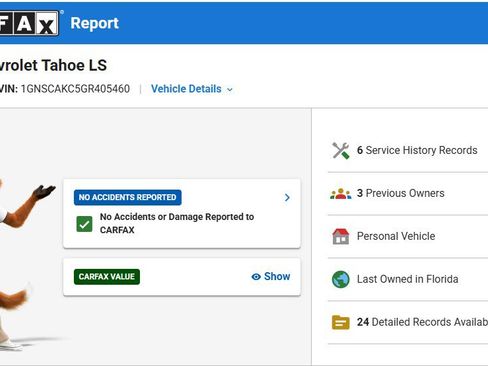Click the previous owners people icon
The width and height of the screenshot is (488, 366).
pyautogui.click(x=341, y=194)
